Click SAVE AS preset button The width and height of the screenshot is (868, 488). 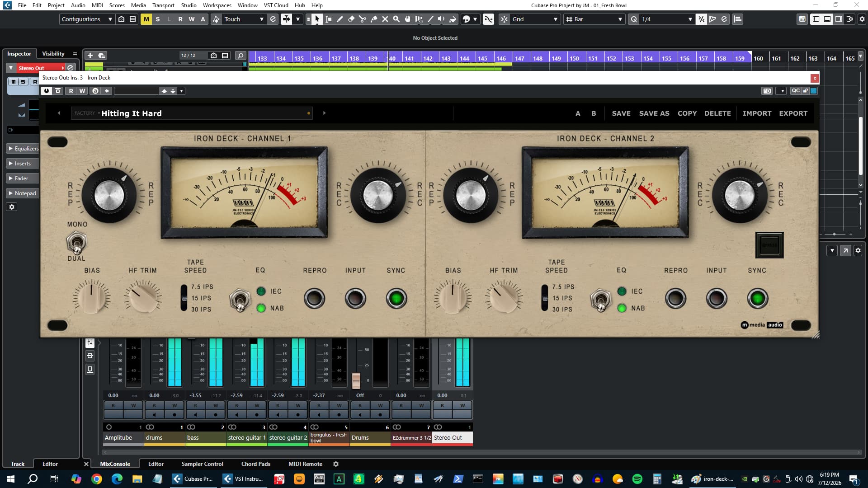pyautogui.click(x=654, y=113)
